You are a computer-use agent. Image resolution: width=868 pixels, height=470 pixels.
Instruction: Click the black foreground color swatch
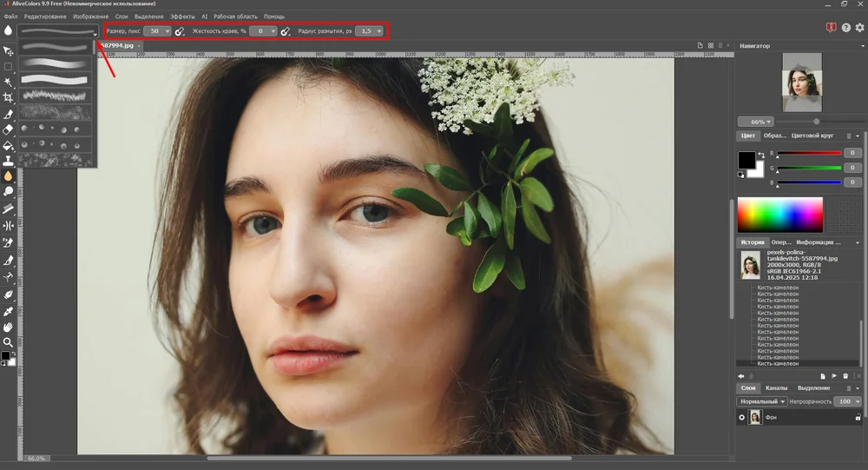746,160
